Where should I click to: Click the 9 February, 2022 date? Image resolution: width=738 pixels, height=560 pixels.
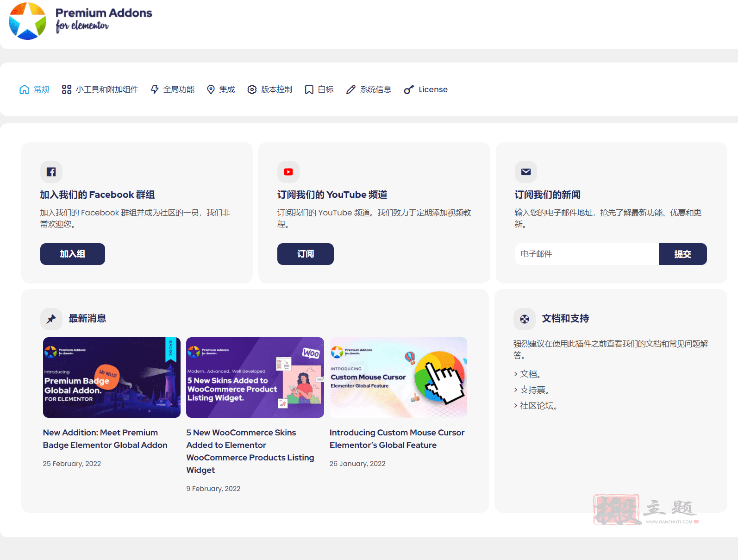pyautogui.click(x=213, y=489)
